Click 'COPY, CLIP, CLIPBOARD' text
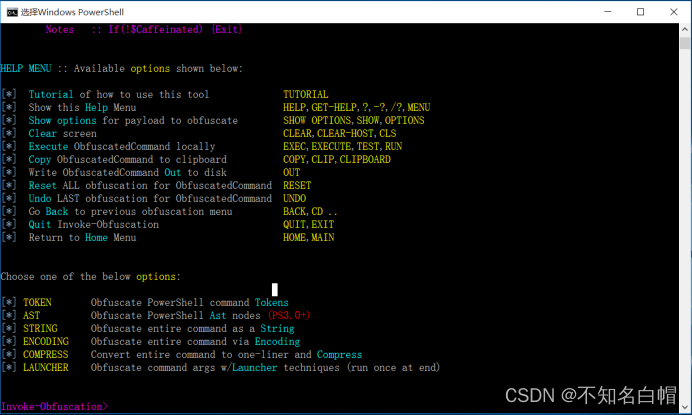 pos(337,159)
